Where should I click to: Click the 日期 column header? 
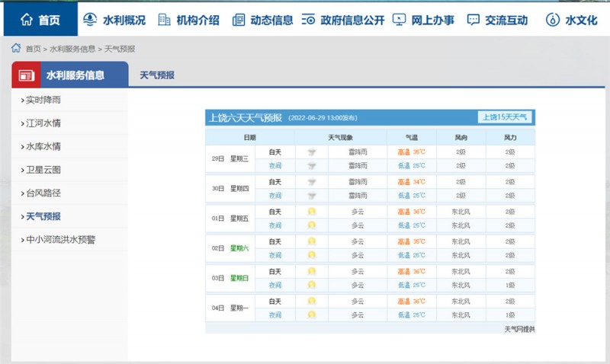click(250, 137)
